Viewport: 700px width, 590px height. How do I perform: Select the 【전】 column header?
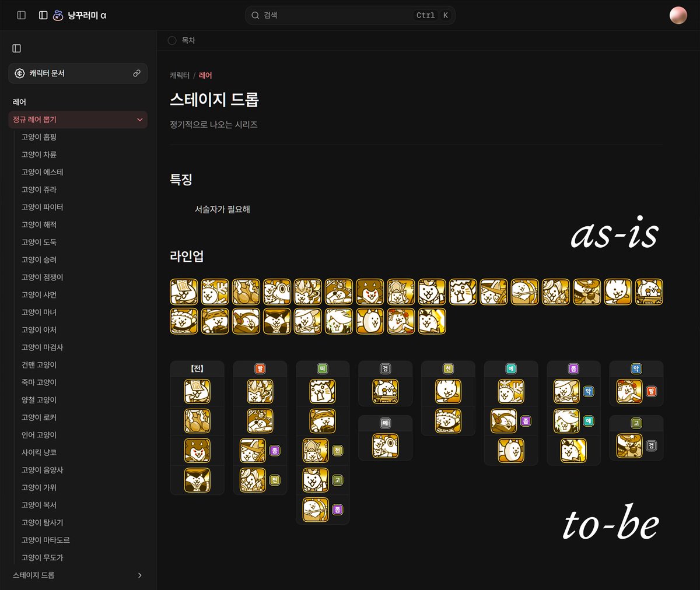coord(197,369)
